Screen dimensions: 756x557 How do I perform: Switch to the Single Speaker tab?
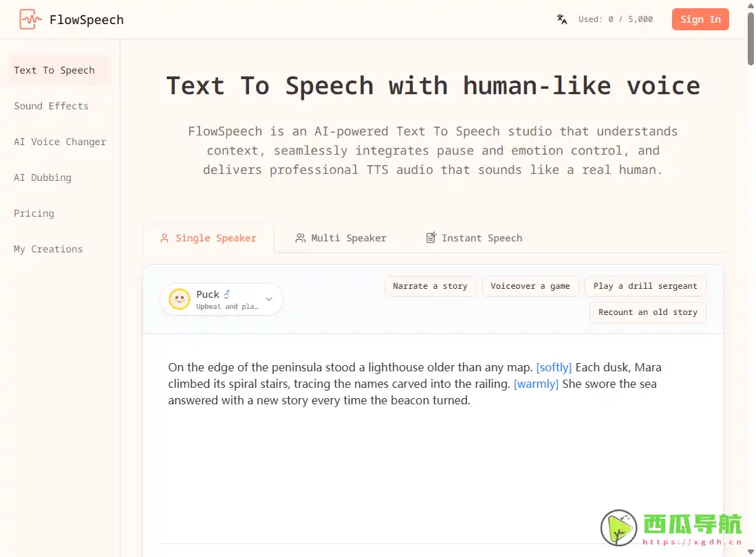(x=208, y=238)
